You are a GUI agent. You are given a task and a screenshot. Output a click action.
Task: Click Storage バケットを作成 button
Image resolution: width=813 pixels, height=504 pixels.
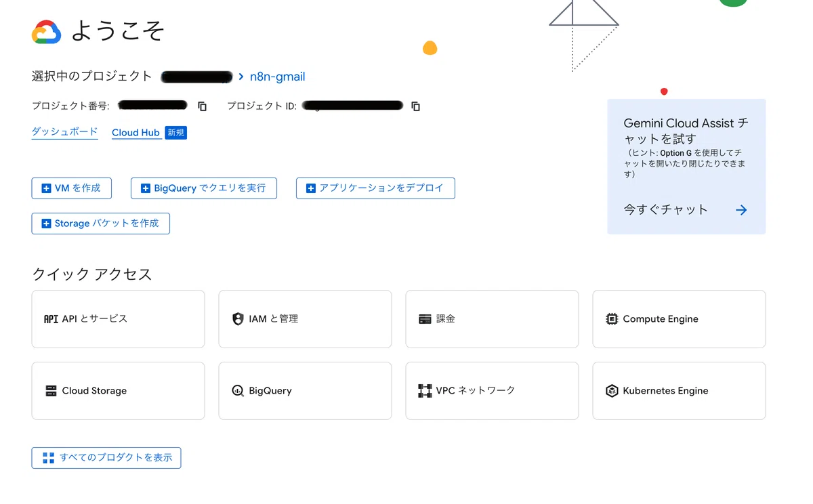100,224
